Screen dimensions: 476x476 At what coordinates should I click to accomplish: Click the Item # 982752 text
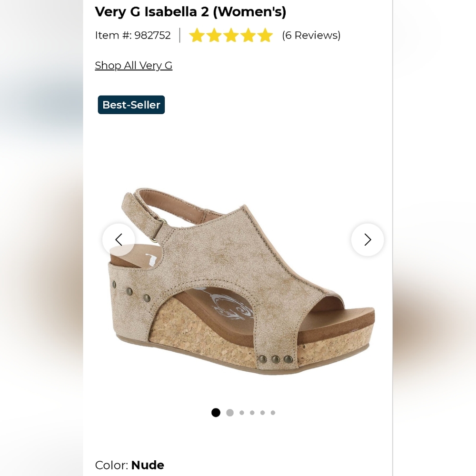click(x=133, y=35)
